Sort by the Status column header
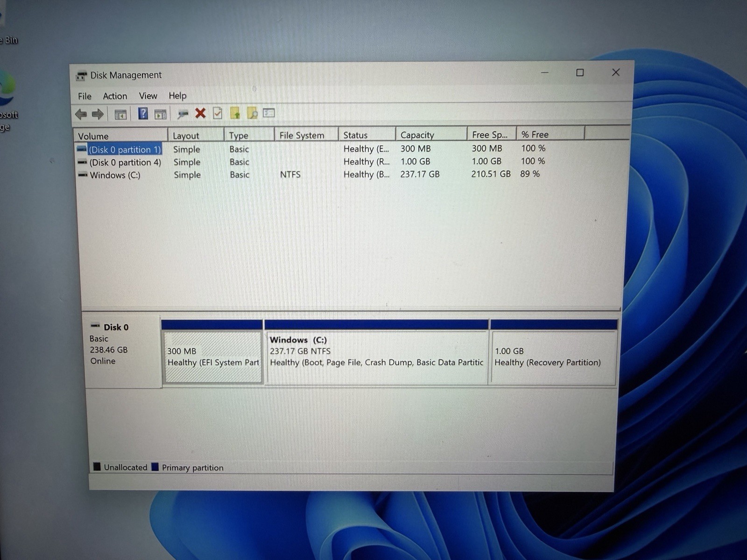747x560 pixels. [367, 135]
